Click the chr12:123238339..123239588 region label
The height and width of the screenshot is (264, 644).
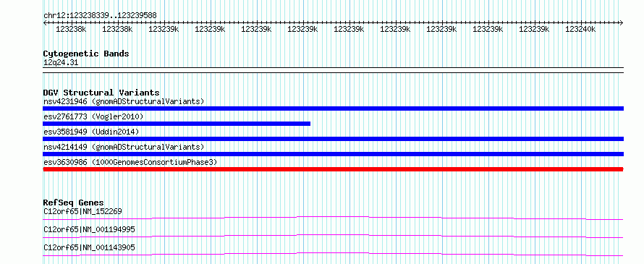point(100,15)
